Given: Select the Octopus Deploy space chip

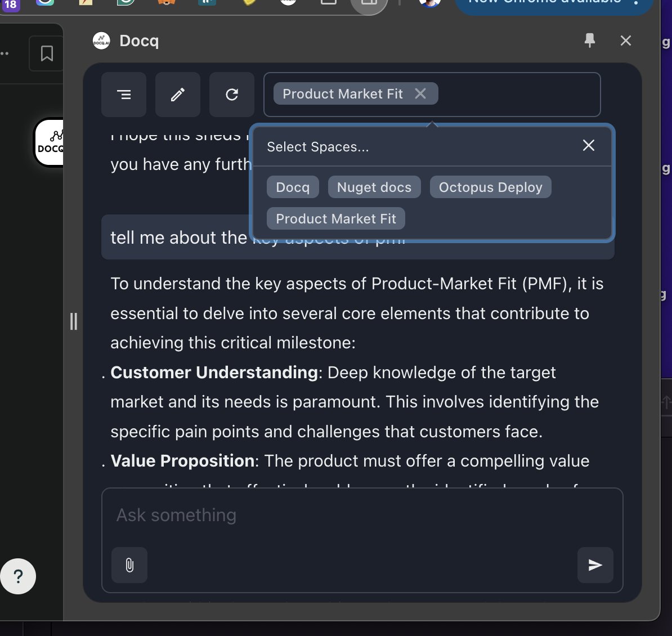Looking at the screenshot, I should click(x=490, y=187).
